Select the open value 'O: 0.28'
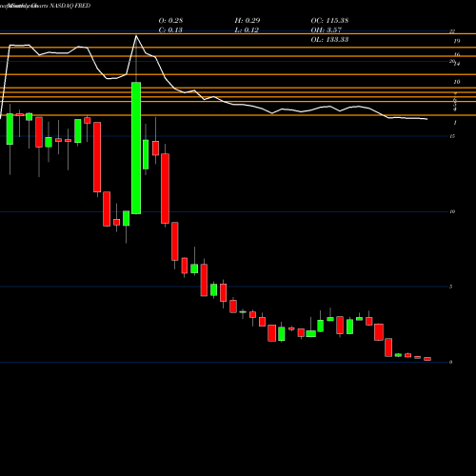This screenshot has width=476, height=476. point(170,20)
